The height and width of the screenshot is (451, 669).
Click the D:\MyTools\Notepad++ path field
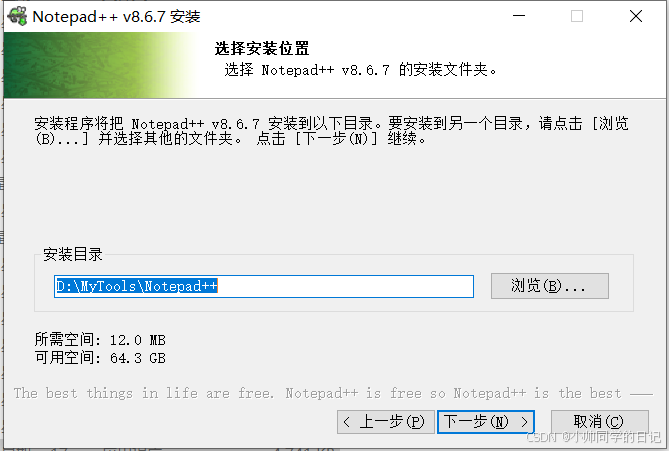pyautogui.click(x=264, y=286)
